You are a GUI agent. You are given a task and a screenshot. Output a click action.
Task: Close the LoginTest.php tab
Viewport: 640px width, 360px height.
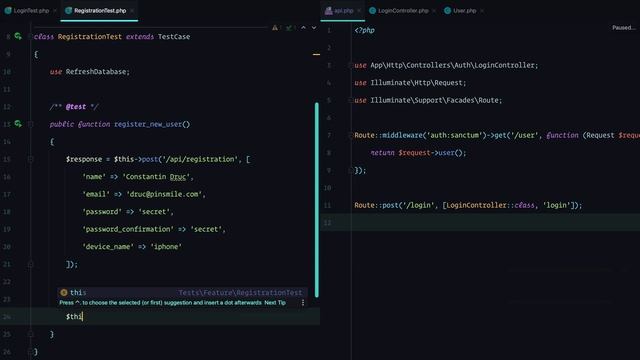[x=55, y=11]
